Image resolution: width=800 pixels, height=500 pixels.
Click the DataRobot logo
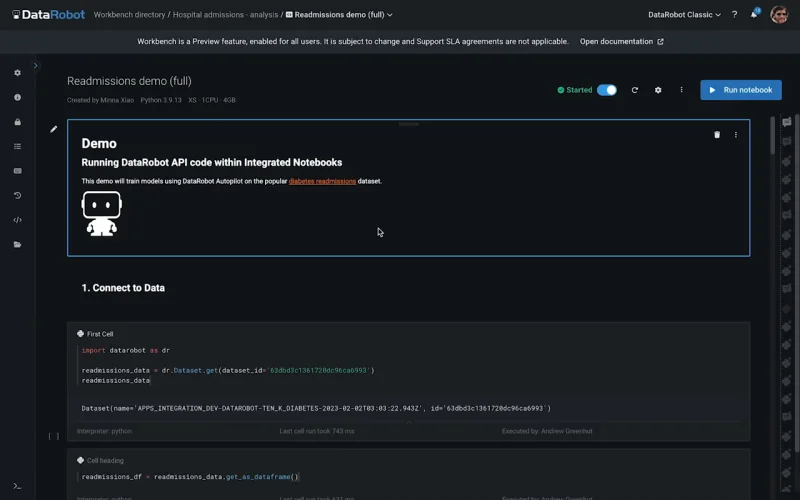pos(48,15)
